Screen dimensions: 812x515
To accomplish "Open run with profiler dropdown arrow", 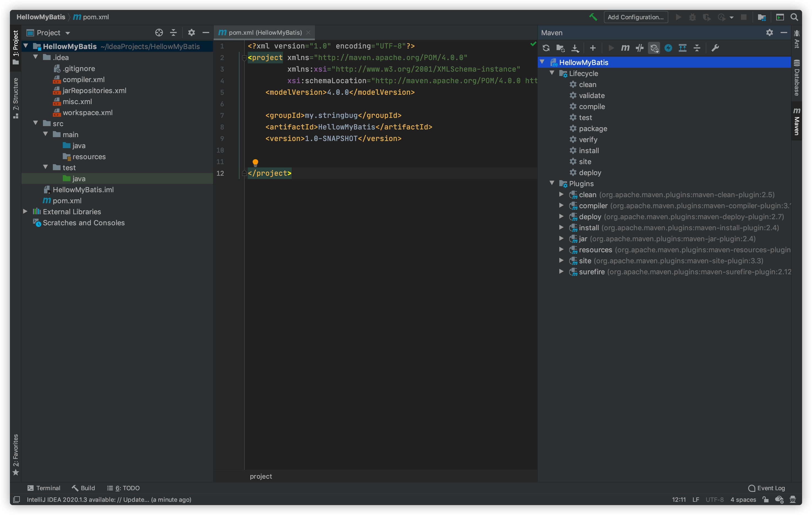I will click(x=731, y=18).
